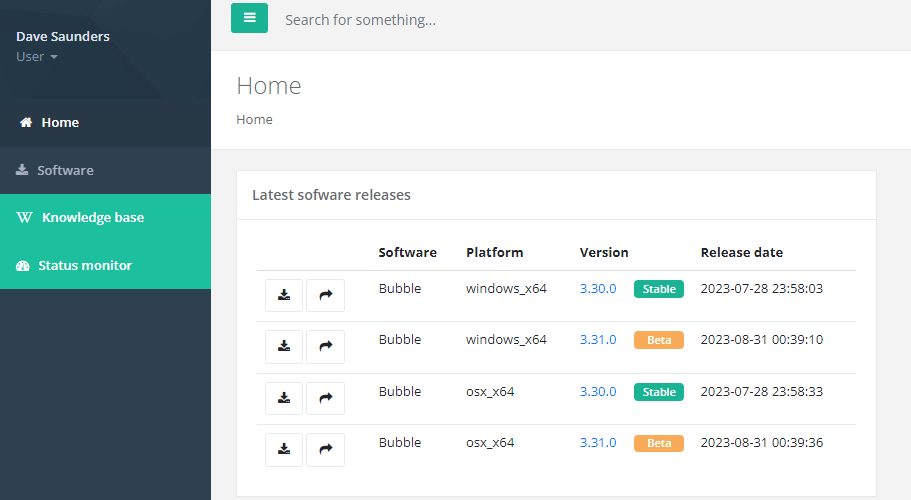Open version 3.31.0 link for windows_x64
The height and width of the screenshot is (500, 911).
pos(598,340)
